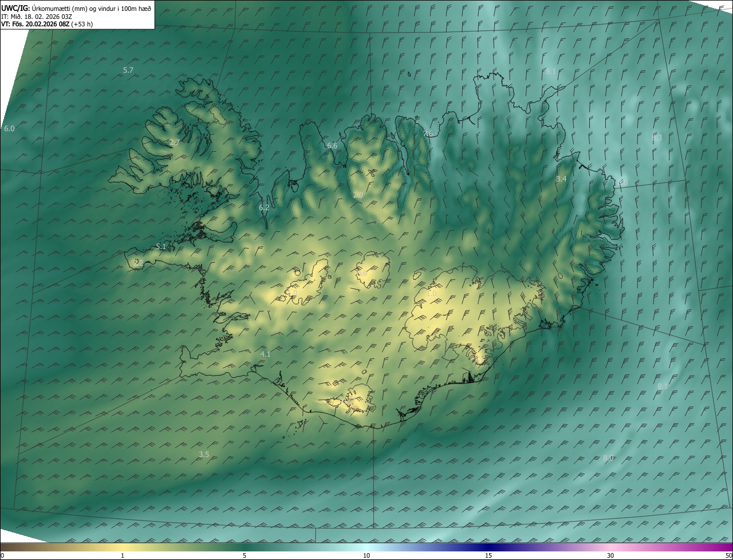Click the '30' tick on the color scale
The height and width of the screenshot is (560, 733).
[610, 556]
